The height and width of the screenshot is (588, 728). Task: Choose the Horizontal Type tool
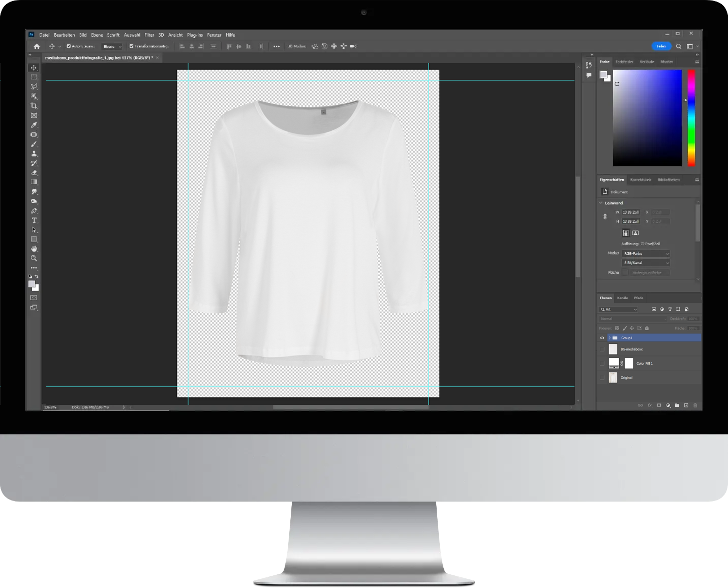click(x=34, y=221)
